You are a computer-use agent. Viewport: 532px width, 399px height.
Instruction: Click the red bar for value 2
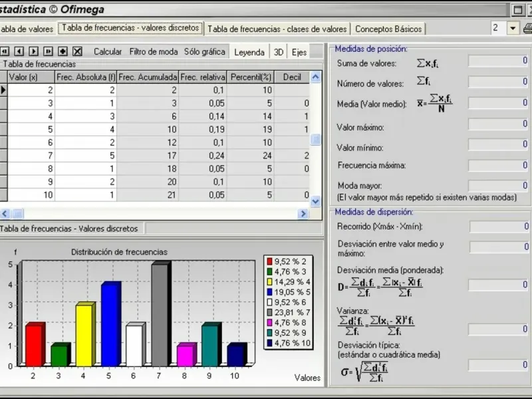(x=35, y=344)
